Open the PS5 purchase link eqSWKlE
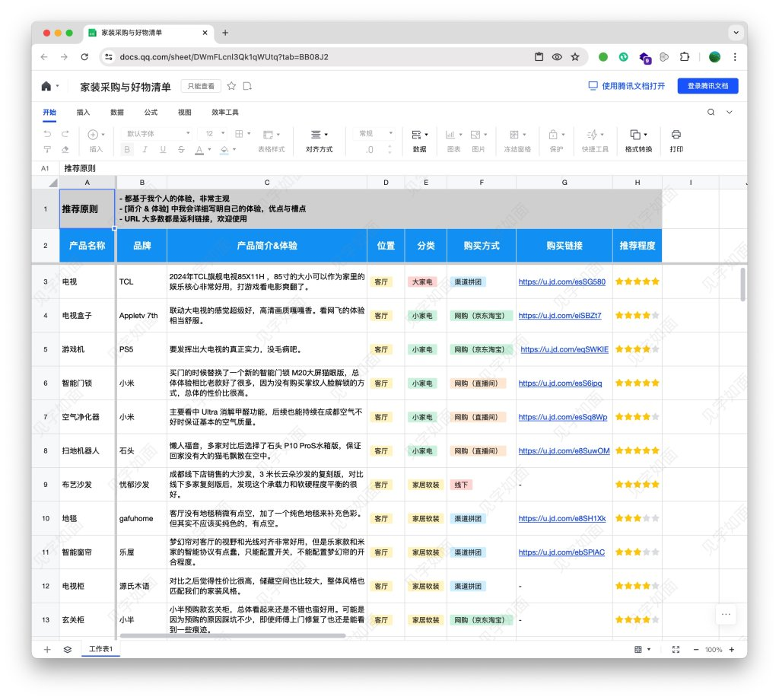The image size is (779, 700). coord(564,349)
